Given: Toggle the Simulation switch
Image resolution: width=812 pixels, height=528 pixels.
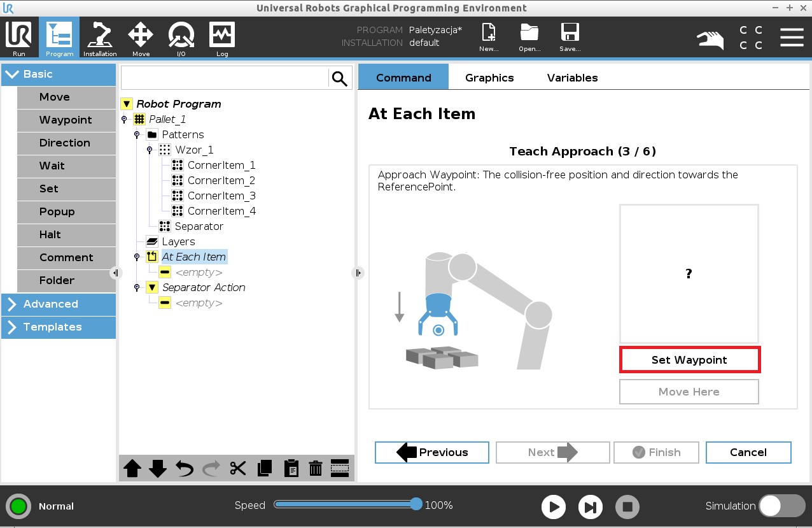Looking at the screenshot, I should click(x=782, y=506).
